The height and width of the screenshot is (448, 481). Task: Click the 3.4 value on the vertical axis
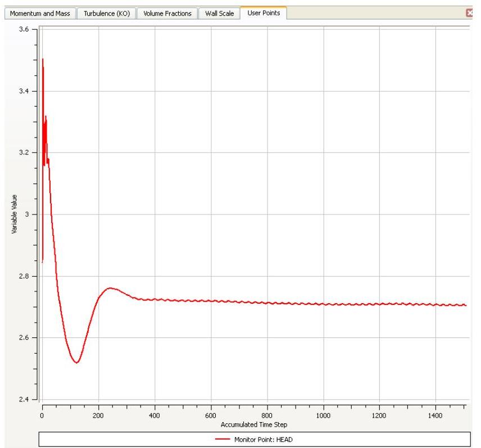coord(24,91)
